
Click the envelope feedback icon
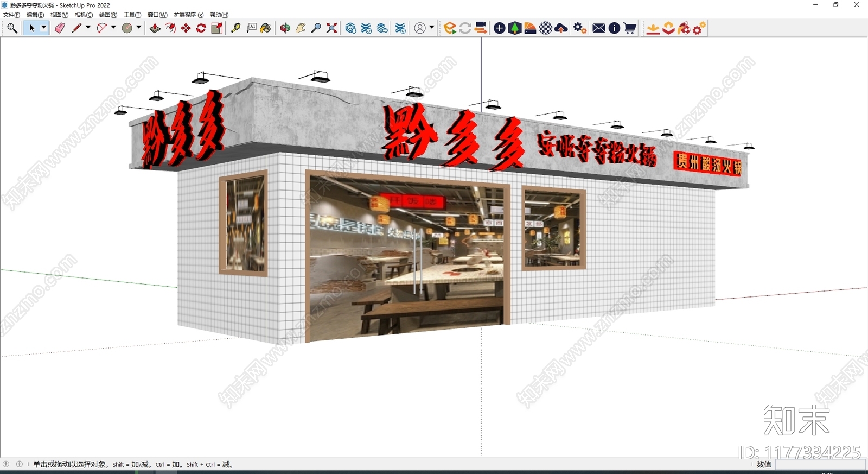[599, 28]
